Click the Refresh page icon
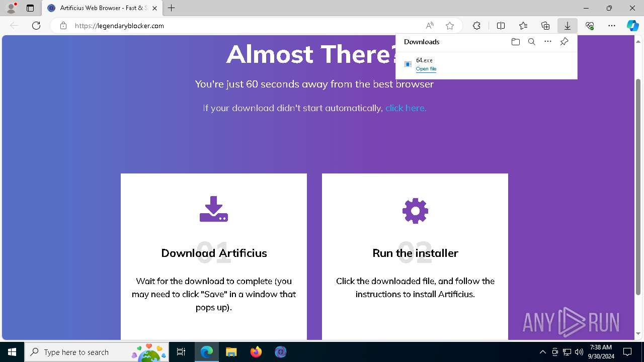Viewport: 644px width, 362px height. [36, 26]
